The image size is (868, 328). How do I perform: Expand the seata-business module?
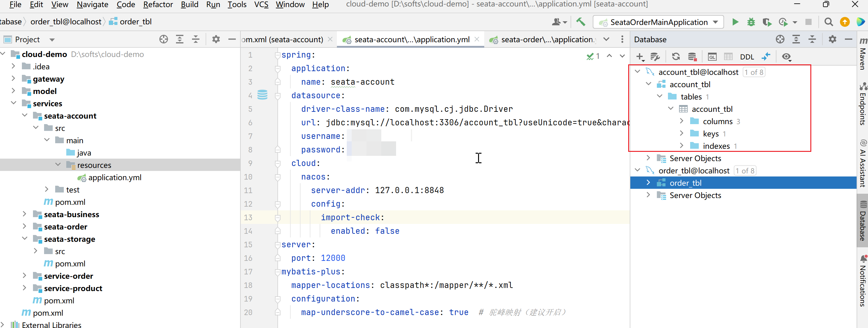[x=24, y=214]
